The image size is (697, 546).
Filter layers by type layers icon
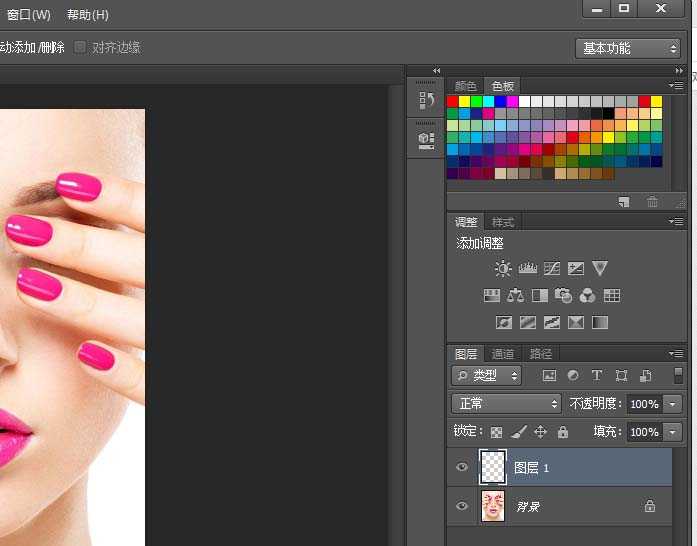(597, 376)
